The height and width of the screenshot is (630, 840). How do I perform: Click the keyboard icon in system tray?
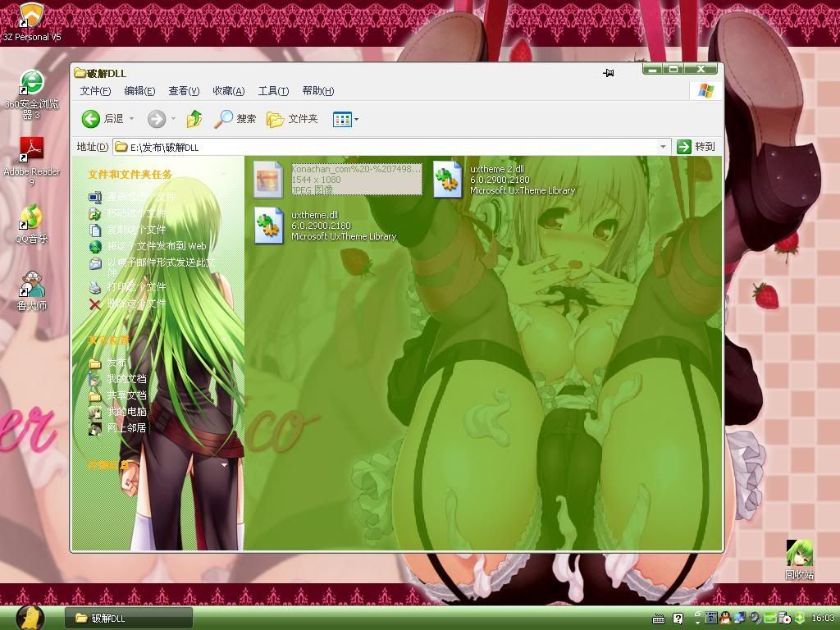659,619
